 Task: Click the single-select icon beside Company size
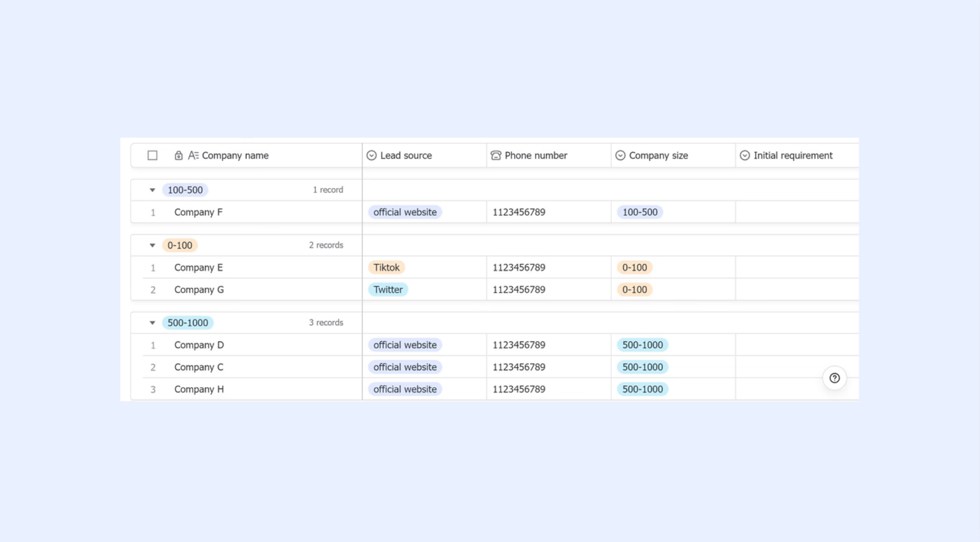(x=620, y=155)
